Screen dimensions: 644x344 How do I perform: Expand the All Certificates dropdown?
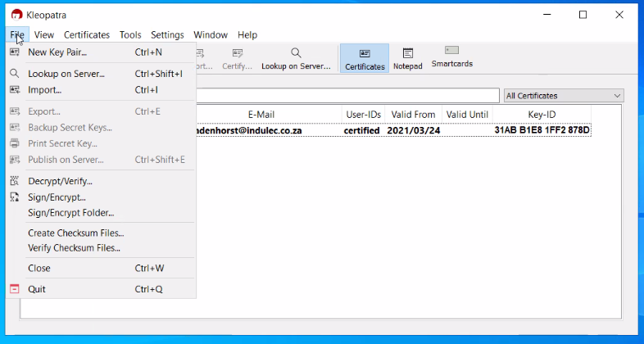click(x=564, y=96)
